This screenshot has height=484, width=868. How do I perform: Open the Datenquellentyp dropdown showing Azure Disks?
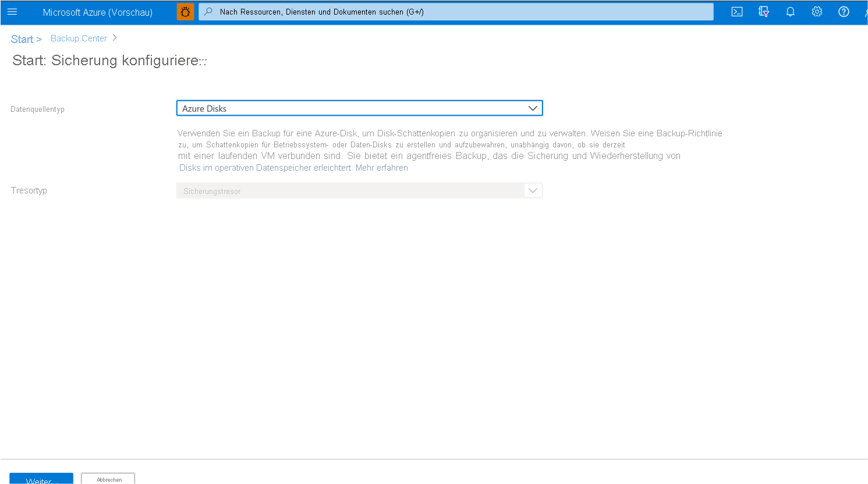click(359, 108)
